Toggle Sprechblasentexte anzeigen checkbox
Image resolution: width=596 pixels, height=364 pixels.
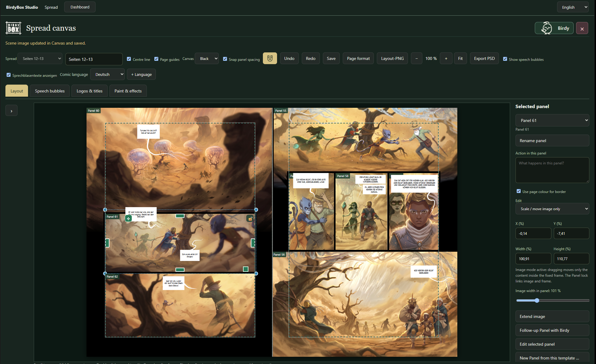click(x=9, y=75)
